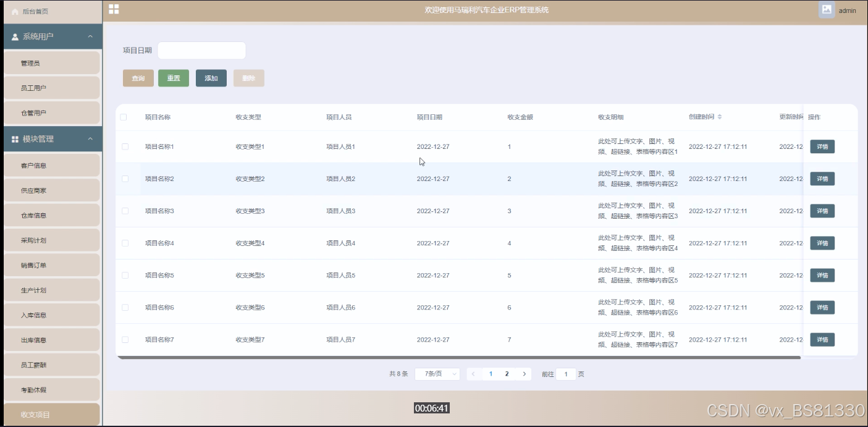Open the 生产计划 menu item
Image resolution: width=868 pixels, height=427 pixels.
tap(51, 290)
